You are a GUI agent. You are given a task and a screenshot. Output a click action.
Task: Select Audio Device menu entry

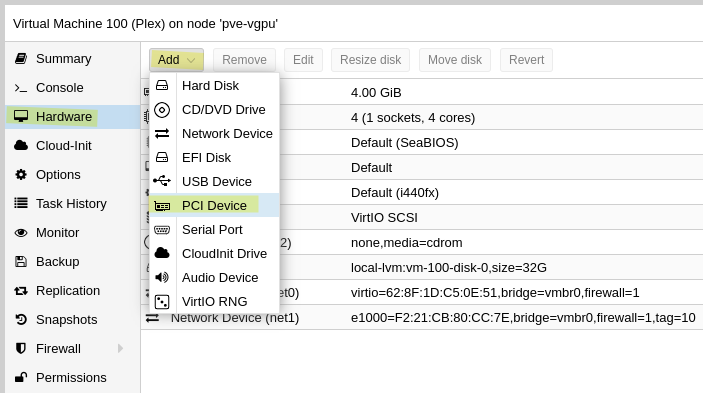click(214, 277)
